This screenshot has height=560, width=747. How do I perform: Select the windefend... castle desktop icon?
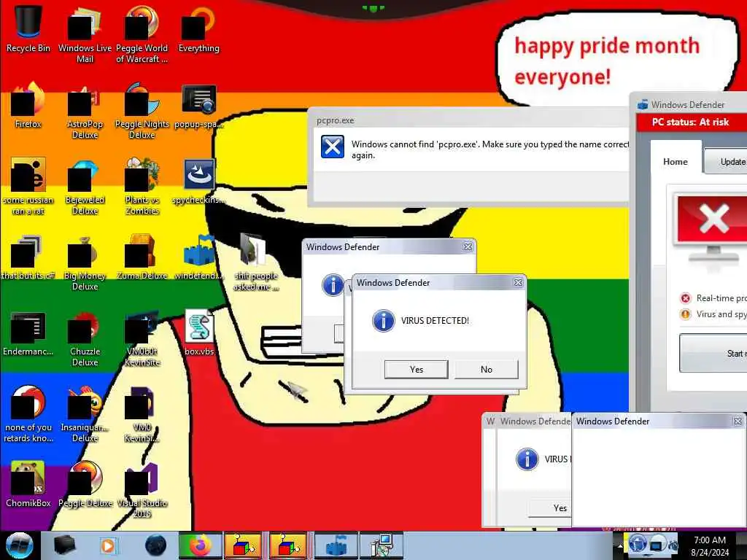[198, 257]
